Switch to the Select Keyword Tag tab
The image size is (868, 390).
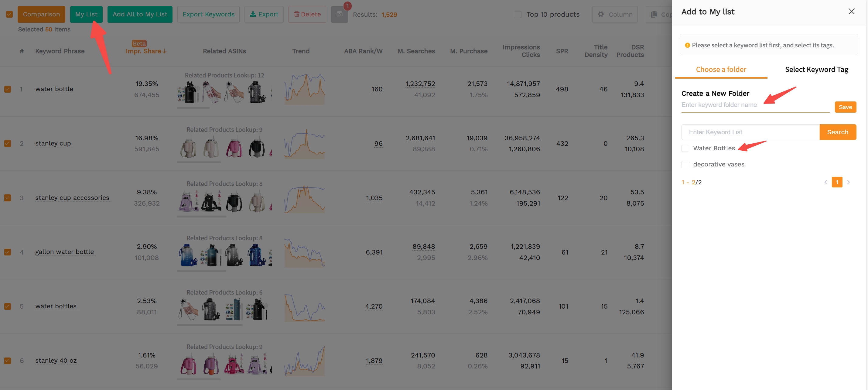(817, 69)
